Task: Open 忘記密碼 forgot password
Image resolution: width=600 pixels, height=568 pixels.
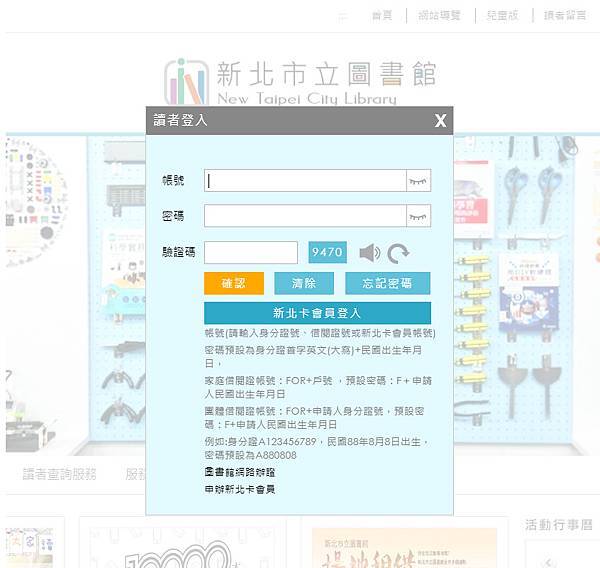Action: pos(388,283)
